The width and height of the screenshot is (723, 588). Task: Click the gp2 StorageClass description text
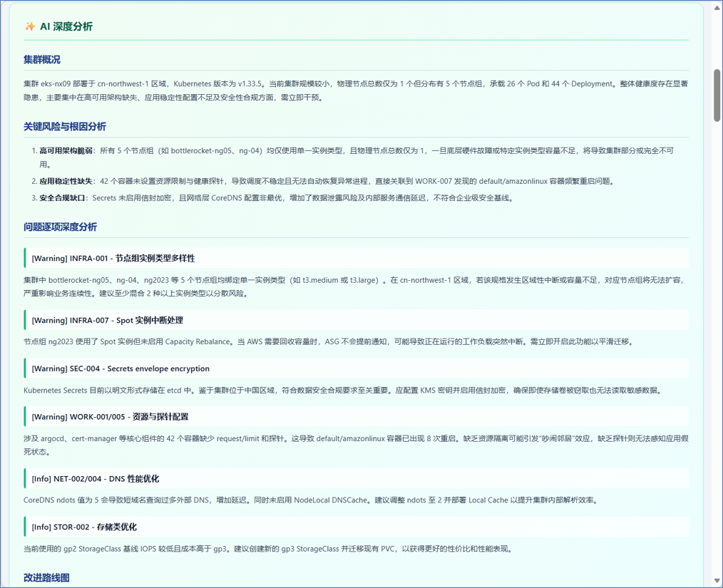pos(269,549)
